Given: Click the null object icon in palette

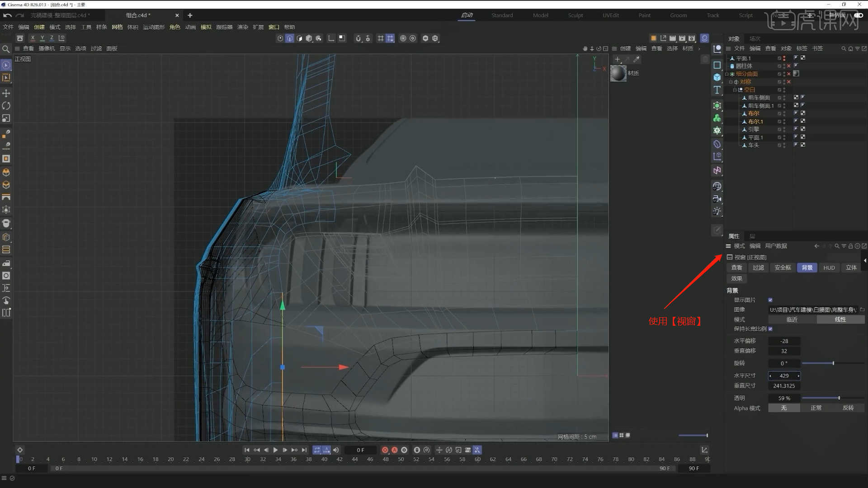Looking at the screenshot, I should tap(717, 49).
